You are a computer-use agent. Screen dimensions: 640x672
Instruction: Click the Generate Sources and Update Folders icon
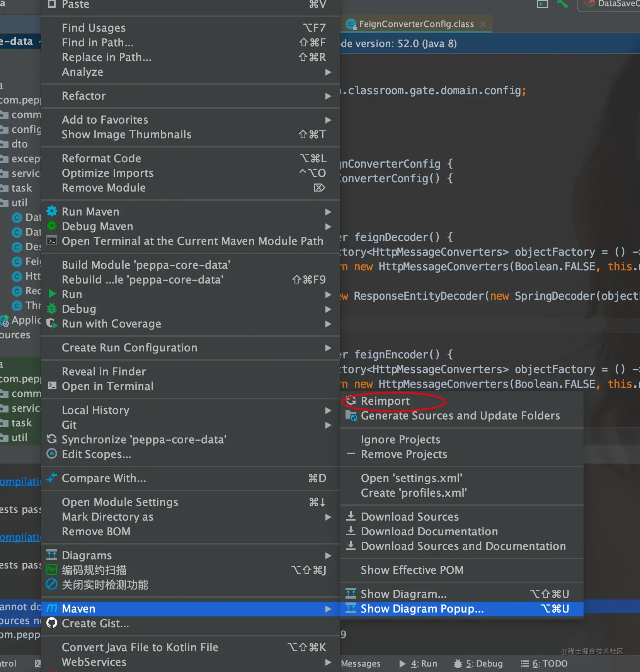point(351,416)
